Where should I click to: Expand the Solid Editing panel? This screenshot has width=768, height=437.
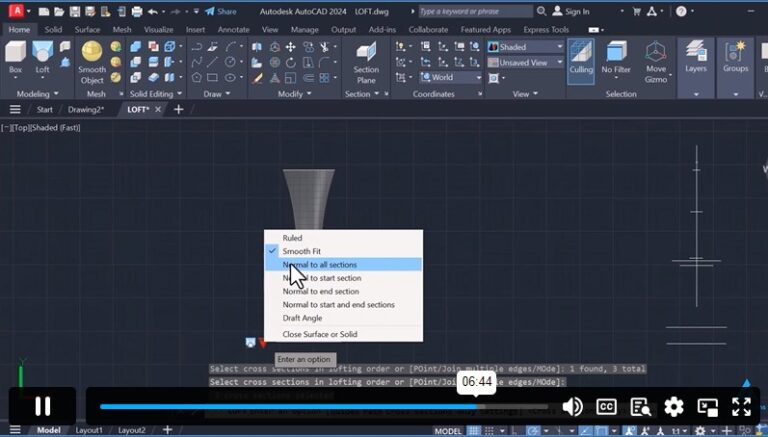[156, 94]
